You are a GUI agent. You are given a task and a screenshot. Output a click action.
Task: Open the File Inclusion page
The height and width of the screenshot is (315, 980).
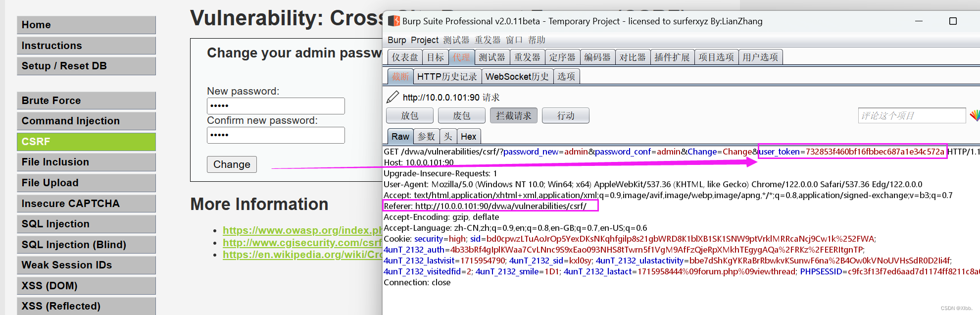pos(86,162)
